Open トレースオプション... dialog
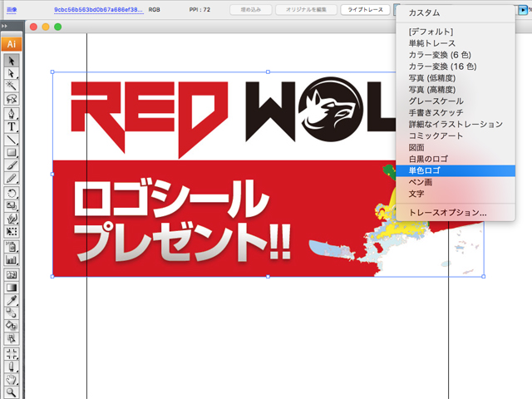This screenshot has width=532, height=399. [456, 213]
